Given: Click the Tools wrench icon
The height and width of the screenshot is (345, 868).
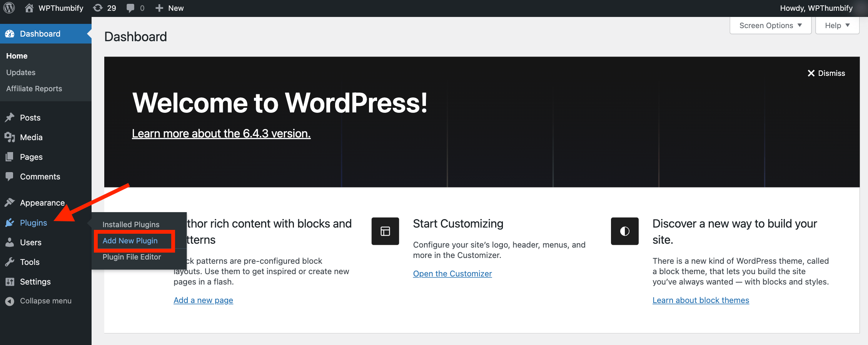Looking at the screenshot, I should 10,262.
